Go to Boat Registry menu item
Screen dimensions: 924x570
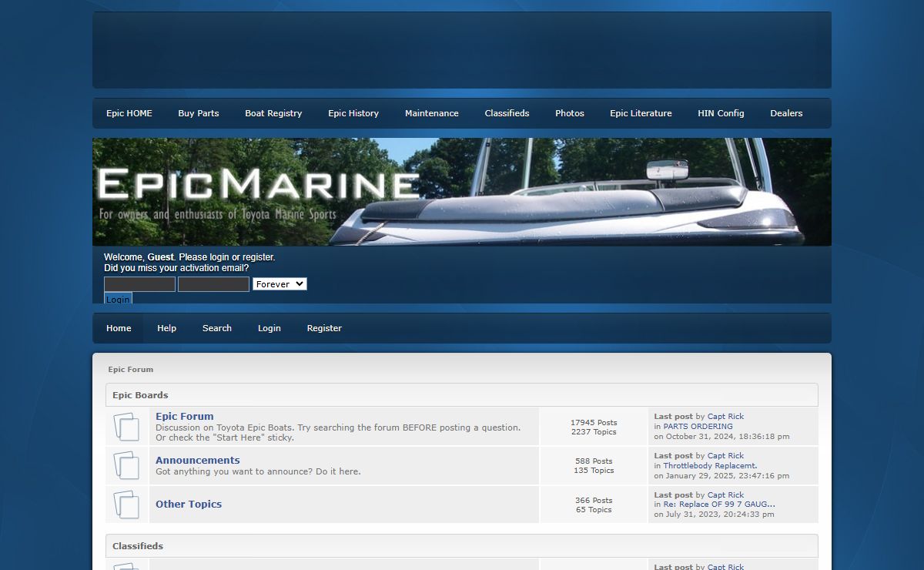273,113
